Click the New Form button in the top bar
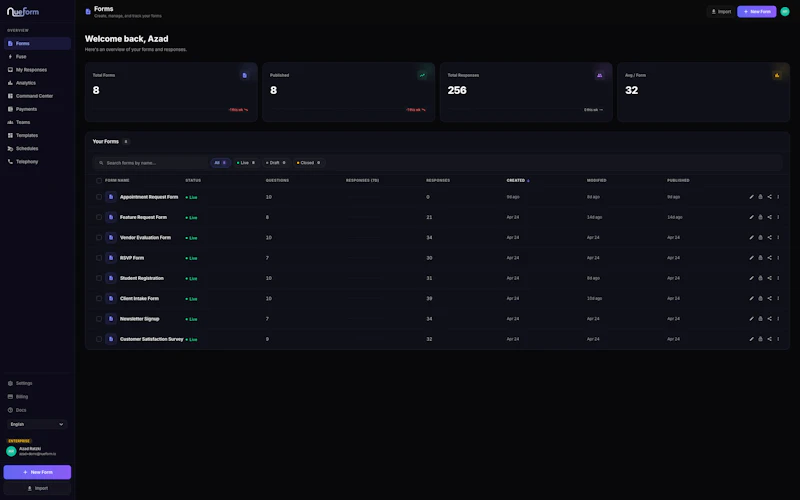Screen dimensions: 800x500 tap(757, 11)
